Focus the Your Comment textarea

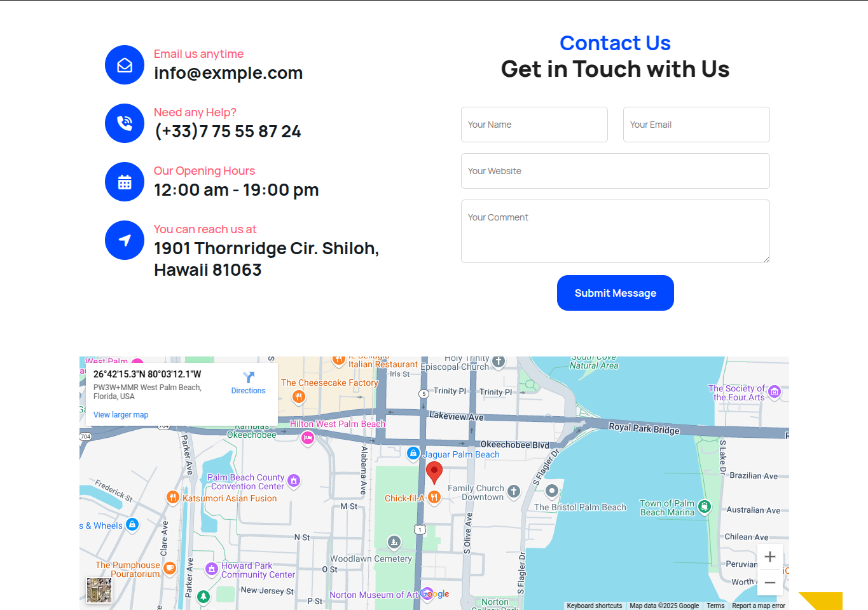pyautogui.click(x=616, y=231)
